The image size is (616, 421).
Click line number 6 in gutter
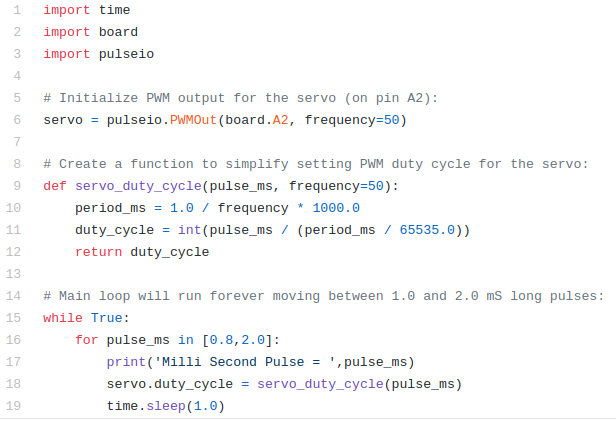(x=17, y=120)
